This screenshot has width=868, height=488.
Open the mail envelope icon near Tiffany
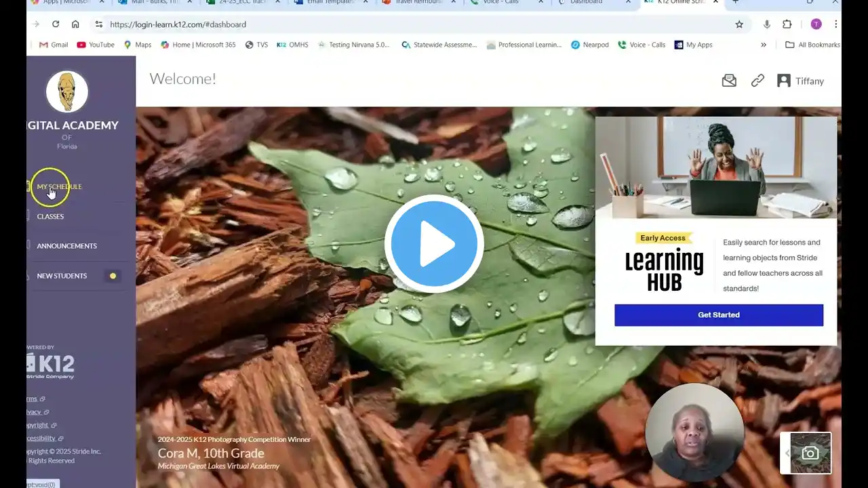tap(729, 81)
